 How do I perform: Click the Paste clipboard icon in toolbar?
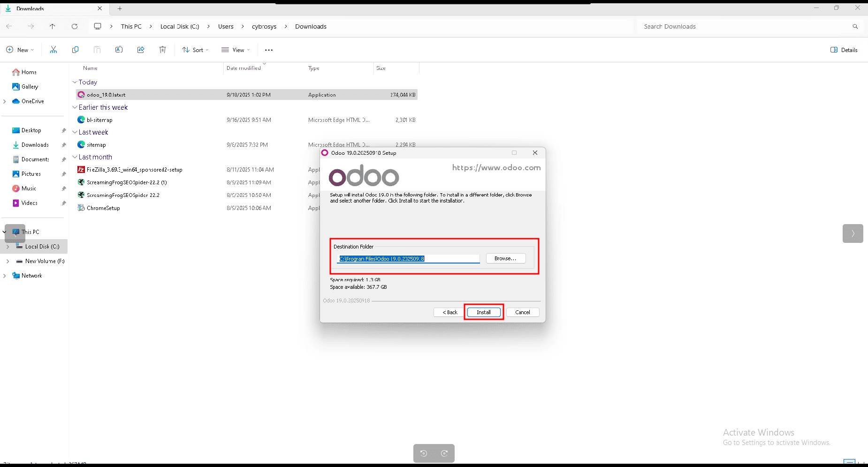point(97,50)
